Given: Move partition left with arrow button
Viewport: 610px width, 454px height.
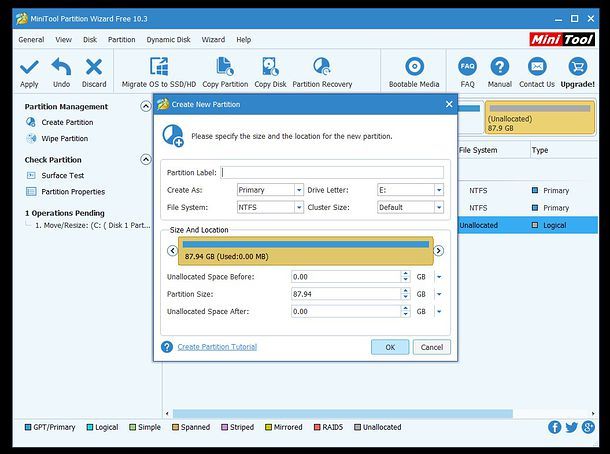Looking at the screenshot, I should [x=172, y=251].
